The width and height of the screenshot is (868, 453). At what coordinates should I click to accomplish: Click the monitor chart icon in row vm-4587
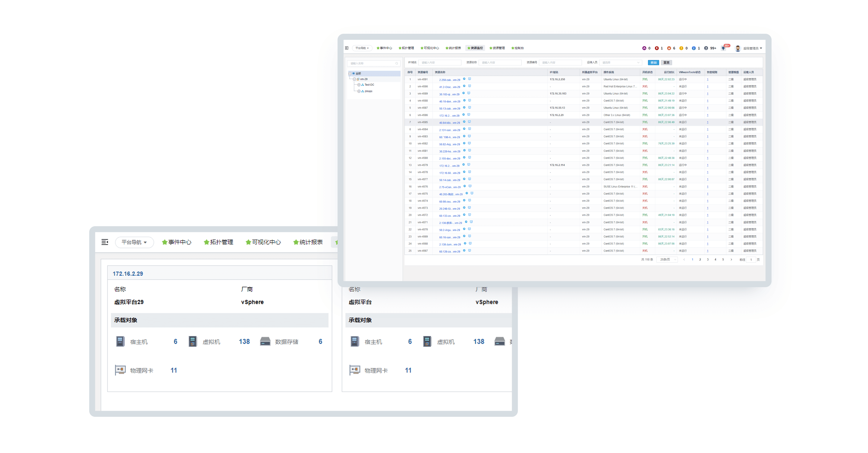(469, 107)
